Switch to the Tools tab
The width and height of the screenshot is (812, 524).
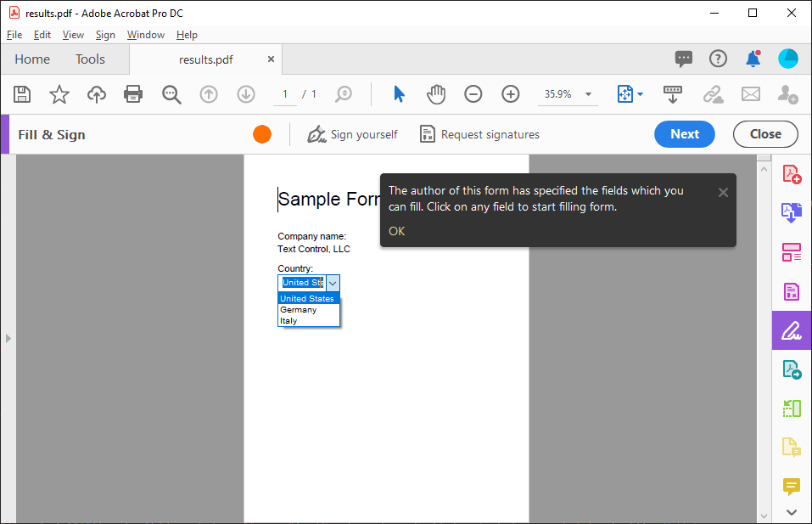(x=90, y=59)
